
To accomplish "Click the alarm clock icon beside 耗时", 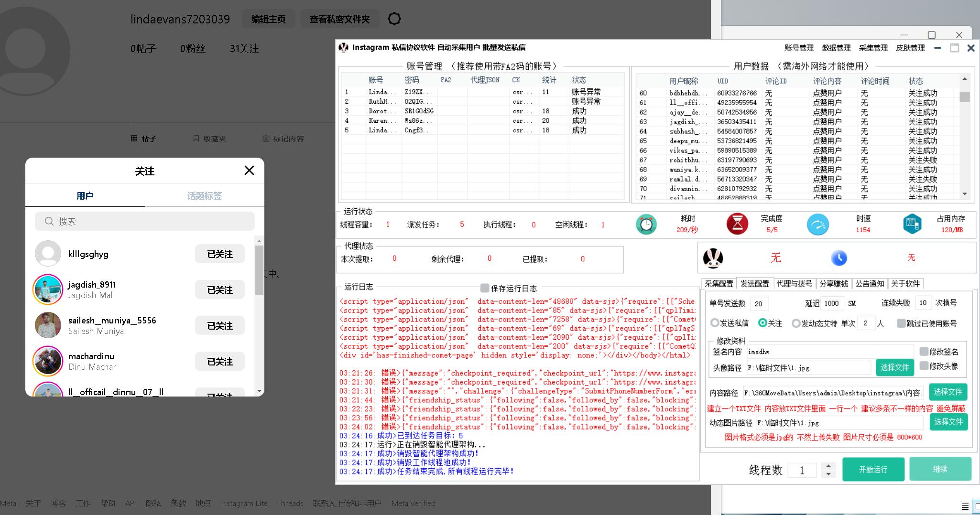I will [x=646, y=225].
